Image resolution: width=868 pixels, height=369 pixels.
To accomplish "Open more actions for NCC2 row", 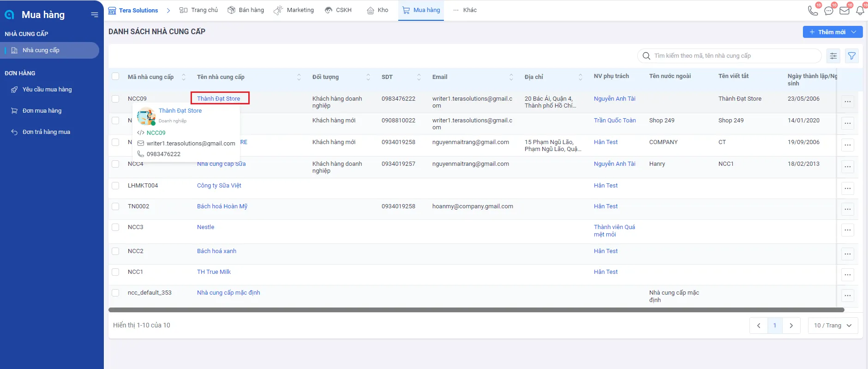I will 848,254.
